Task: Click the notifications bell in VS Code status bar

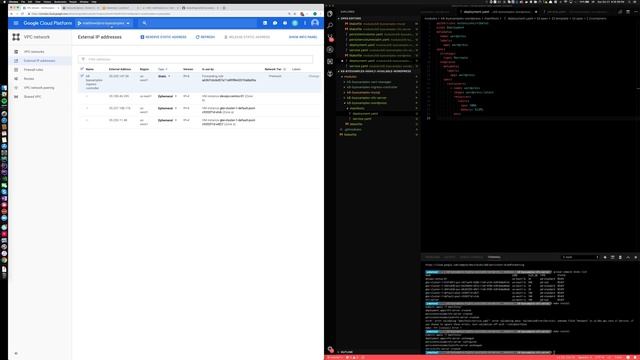Action: click(x=636, y=358)
